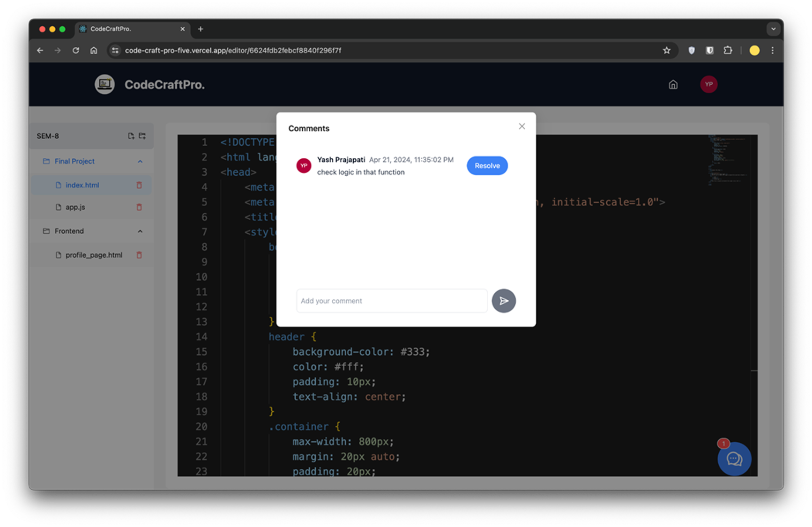Click the browser home button

pos(94,51)
